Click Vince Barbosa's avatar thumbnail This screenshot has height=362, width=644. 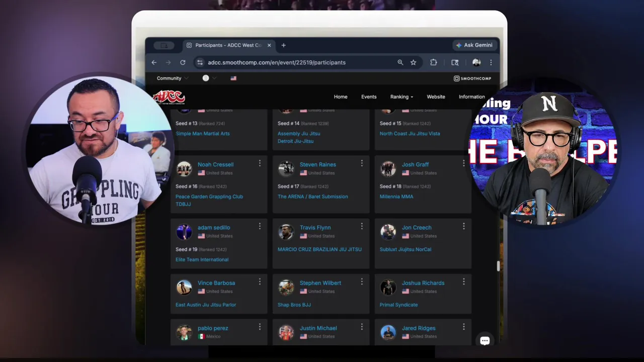184,287
